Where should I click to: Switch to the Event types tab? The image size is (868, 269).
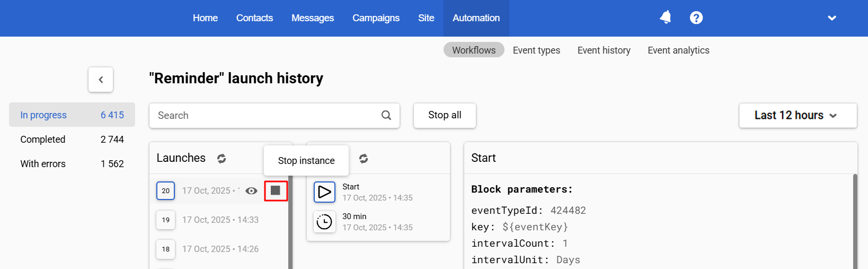point(536,50)
